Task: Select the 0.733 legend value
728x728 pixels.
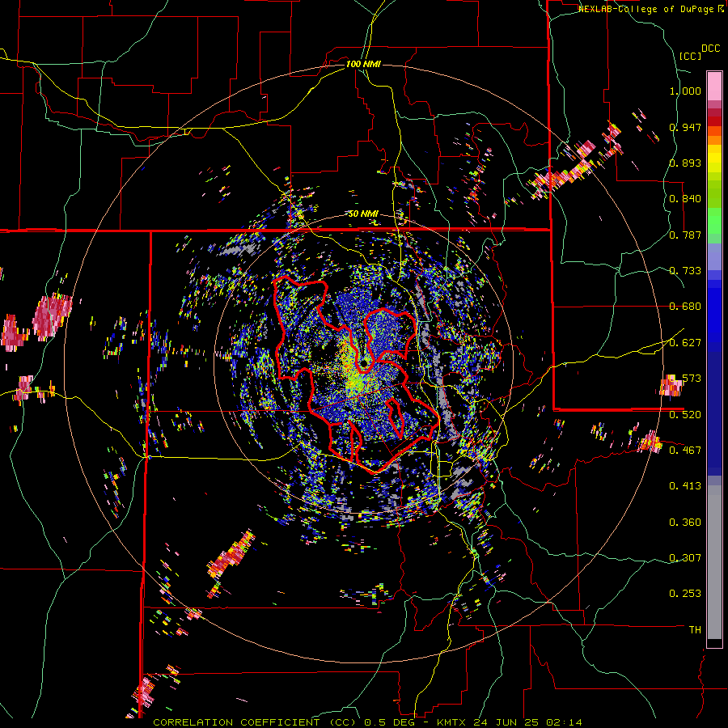Action: coord(685,271)
